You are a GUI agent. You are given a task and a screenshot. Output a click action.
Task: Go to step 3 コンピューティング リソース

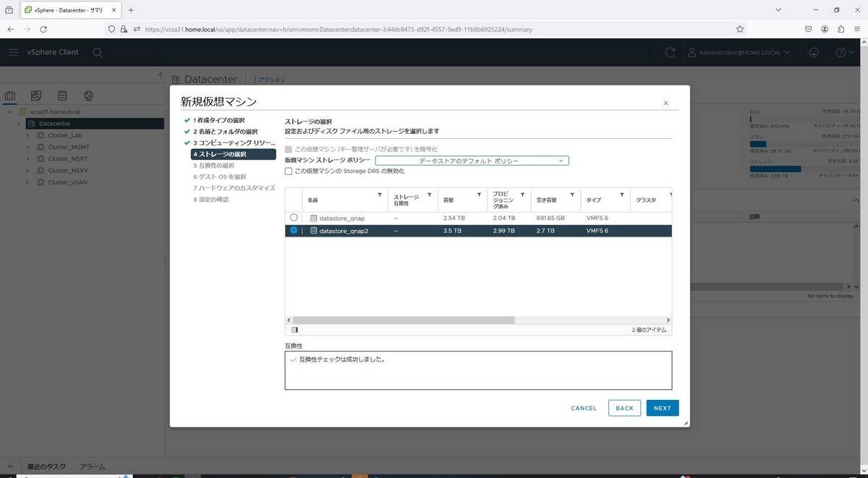click(x=234, y=142)
